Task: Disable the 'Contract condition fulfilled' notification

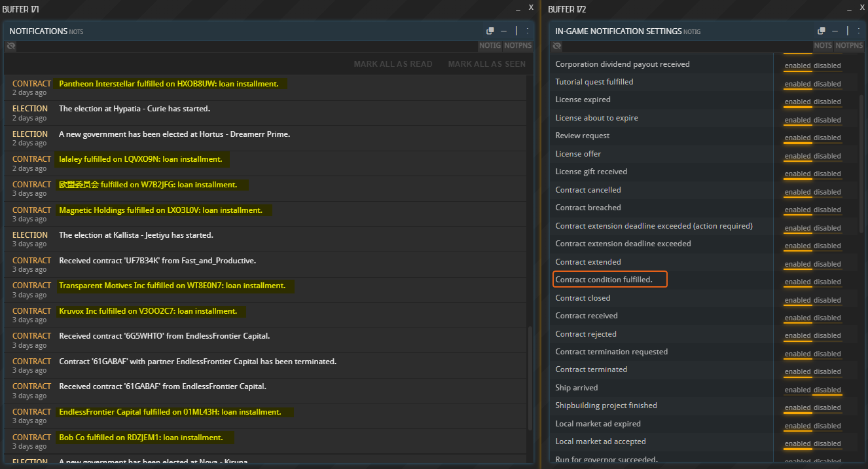Action: coord(827,282)
